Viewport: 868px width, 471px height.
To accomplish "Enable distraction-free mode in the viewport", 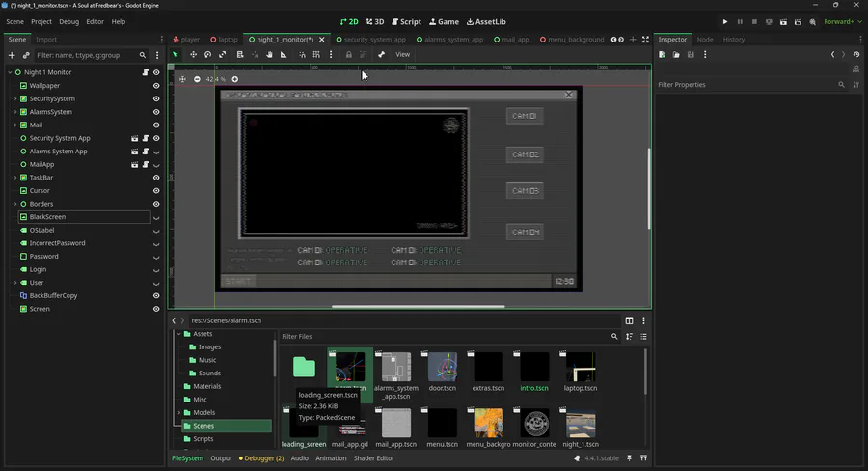I will (x=645, y=40).
